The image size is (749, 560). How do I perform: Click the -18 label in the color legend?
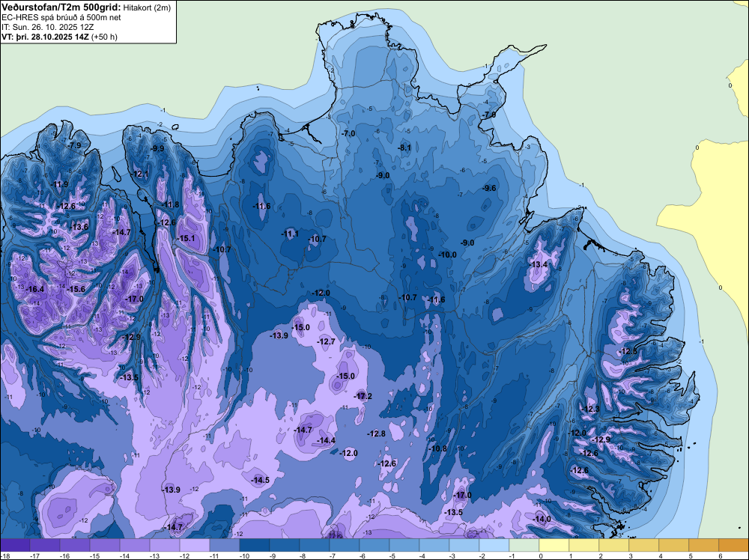point(4,556)
